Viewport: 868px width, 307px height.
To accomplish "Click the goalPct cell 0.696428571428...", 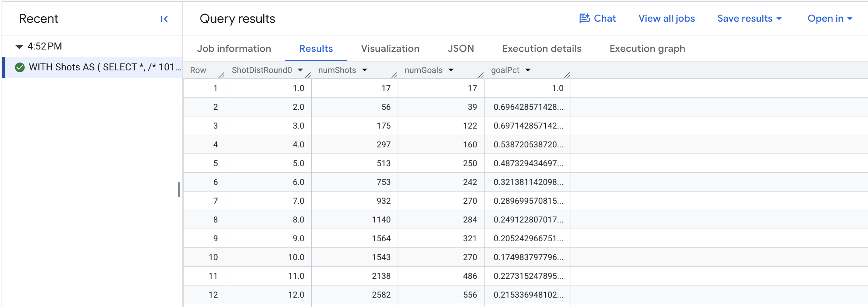I will click(528, 107).
